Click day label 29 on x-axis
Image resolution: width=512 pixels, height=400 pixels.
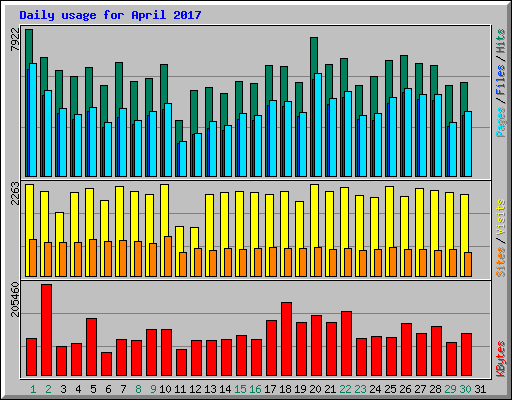pyautogui.click(x=450, y=389)
